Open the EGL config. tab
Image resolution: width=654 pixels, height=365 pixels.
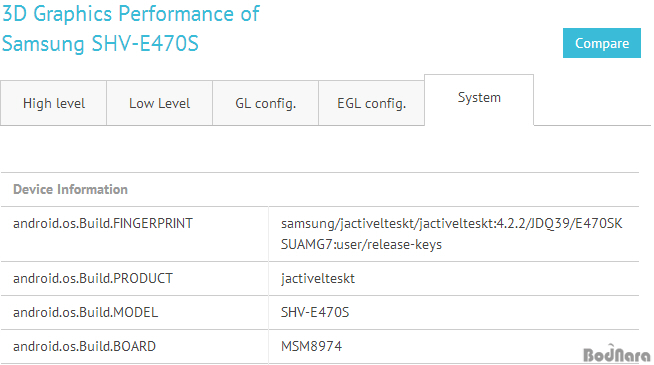(x=371, y=103)
